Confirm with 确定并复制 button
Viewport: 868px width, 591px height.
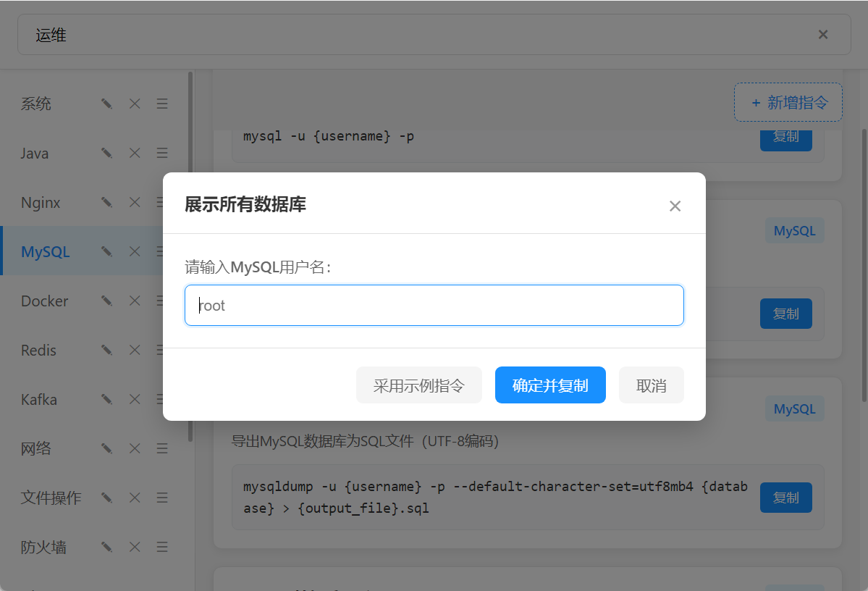click(550, 385)
